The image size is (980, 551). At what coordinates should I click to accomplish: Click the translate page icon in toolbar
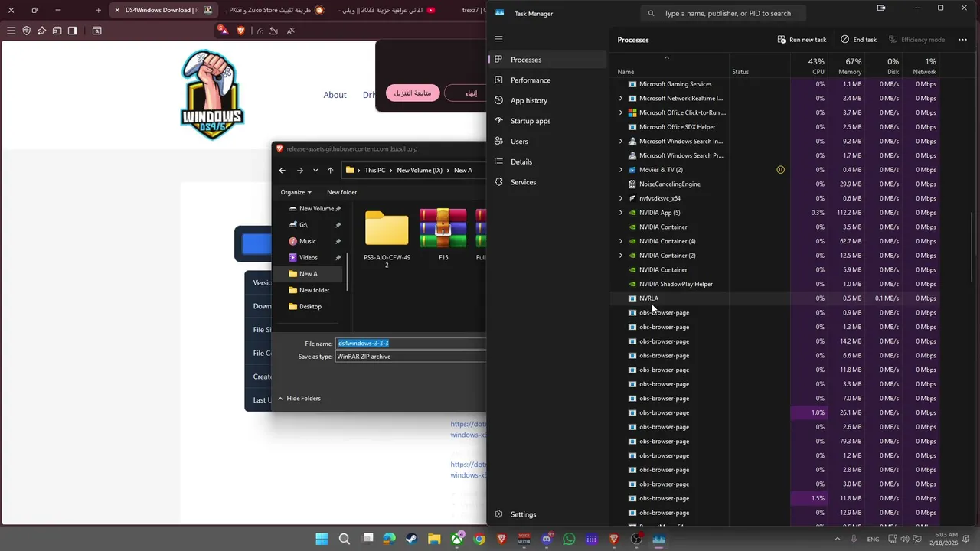(x=291, y=31)
